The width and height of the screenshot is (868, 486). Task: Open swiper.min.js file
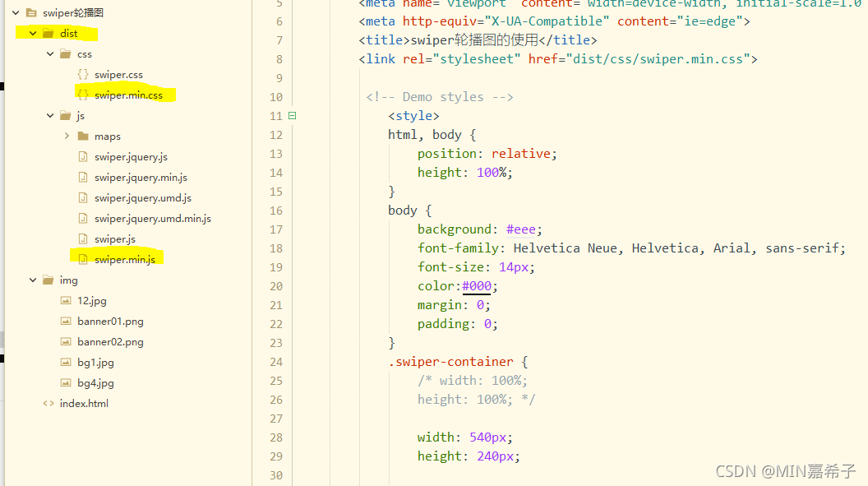[x=125, y=259]
